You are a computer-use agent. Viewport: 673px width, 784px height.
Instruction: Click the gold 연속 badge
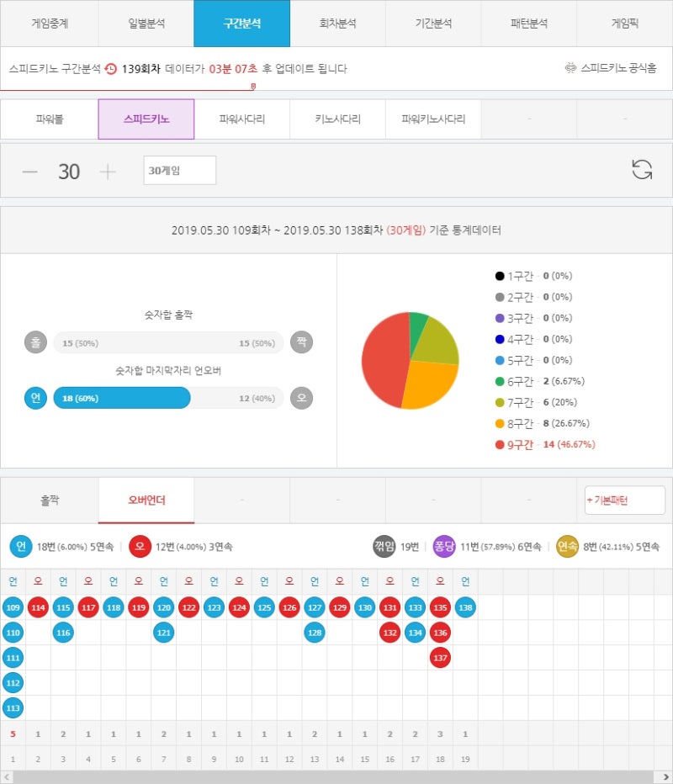[x=567, y=546]
